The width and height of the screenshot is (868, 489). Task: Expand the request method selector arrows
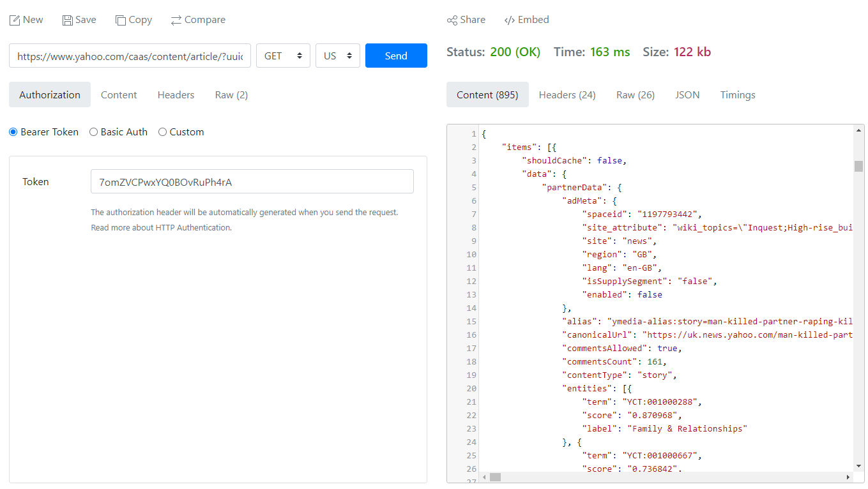298,56
